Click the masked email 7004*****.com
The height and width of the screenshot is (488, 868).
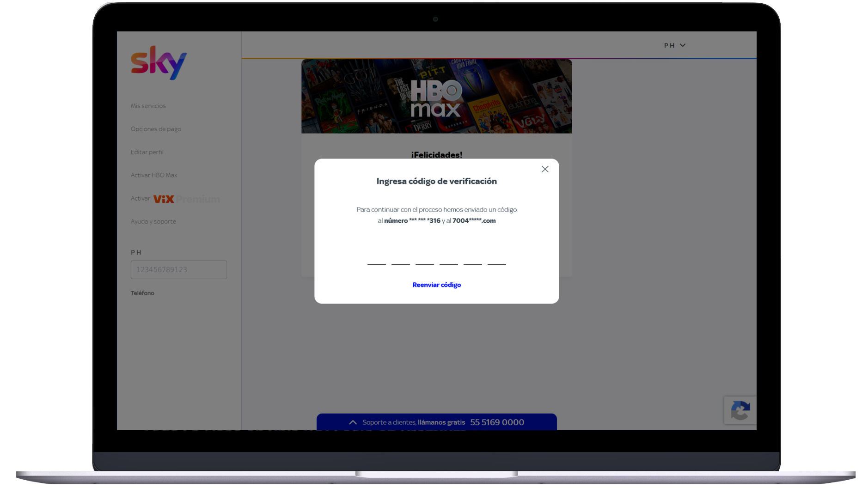pyautogui.click(x=474, y=221)
